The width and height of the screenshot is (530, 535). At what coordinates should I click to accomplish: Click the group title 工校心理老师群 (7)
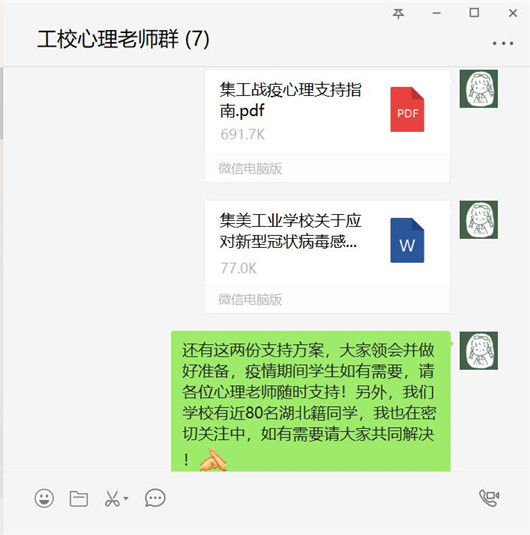[x=123, y=39]
